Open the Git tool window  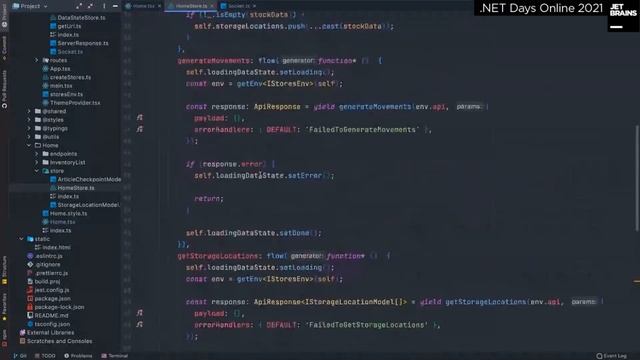point(20,356)
